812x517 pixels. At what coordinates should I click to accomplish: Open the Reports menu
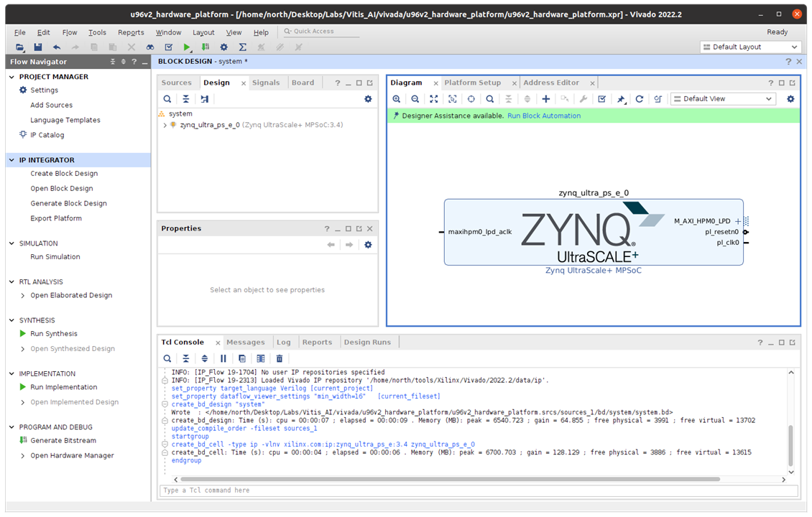(131, 32)
